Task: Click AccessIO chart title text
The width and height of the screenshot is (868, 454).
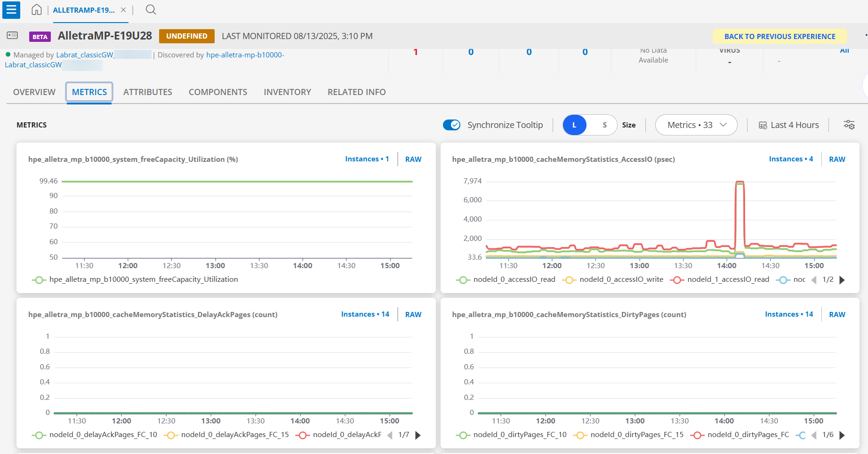Action: click(563, 159)
